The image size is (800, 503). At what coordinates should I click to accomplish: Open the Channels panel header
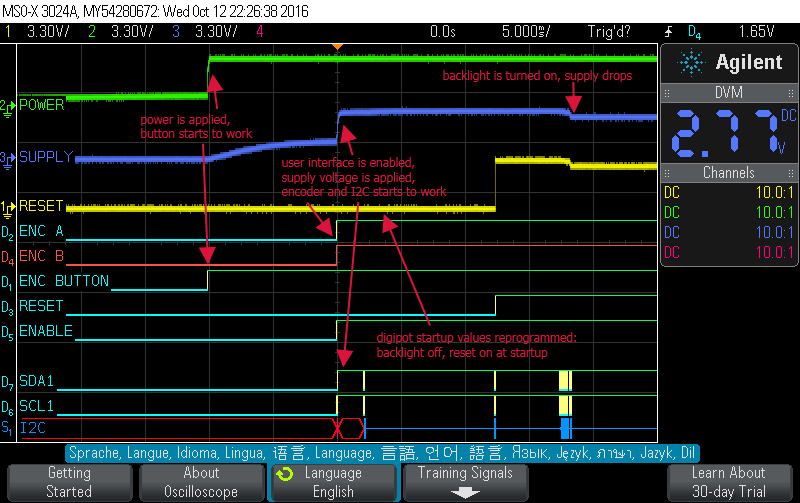pos(728,173)
